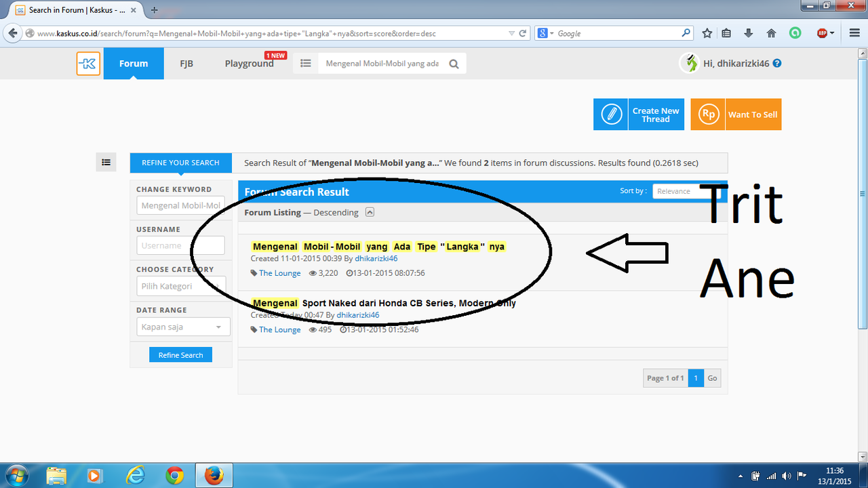Image resolution: width=868 pixels, height=488 pixels.
Task: Click the Want To Sell button
Action: click(736, 115)
